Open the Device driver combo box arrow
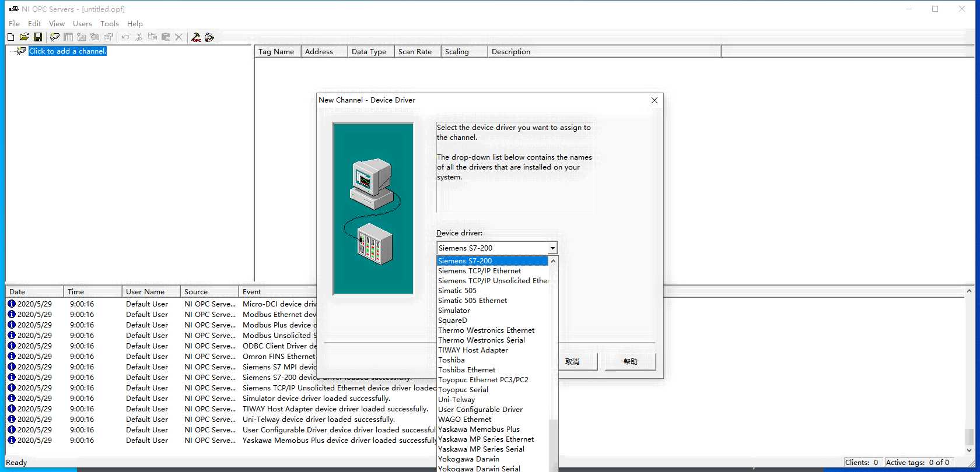 [x=552, y=248]
